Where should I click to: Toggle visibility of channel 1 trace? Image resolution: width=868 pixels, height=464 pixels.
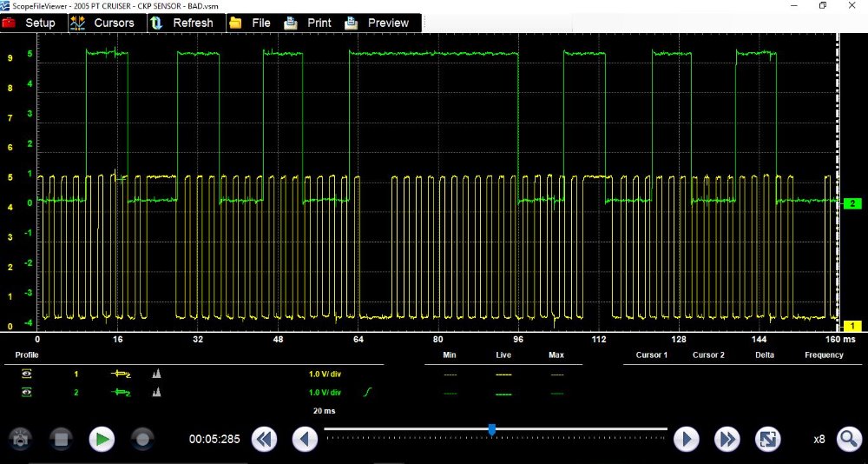(x=27, y=374)
